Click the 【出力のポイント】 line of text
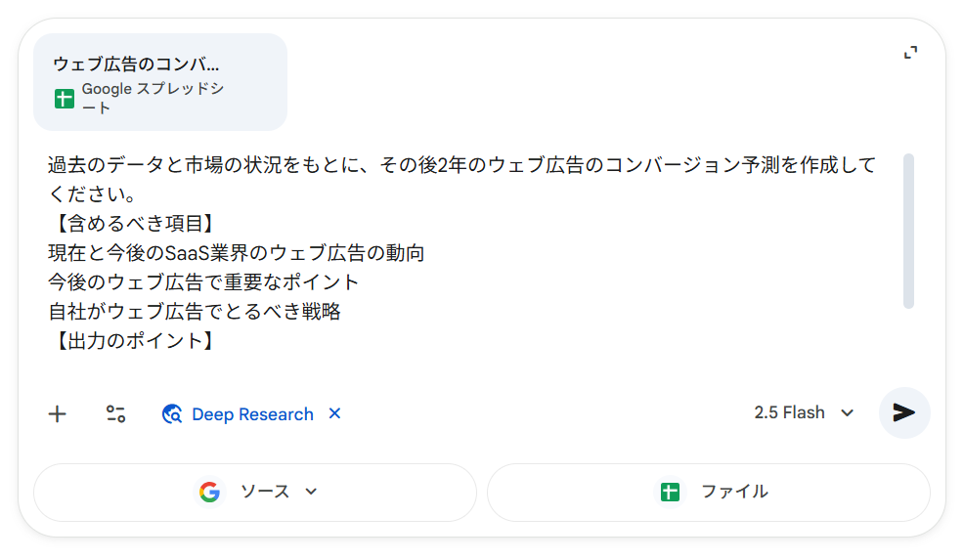Screen dimensions: 964x560 point(131,341)
